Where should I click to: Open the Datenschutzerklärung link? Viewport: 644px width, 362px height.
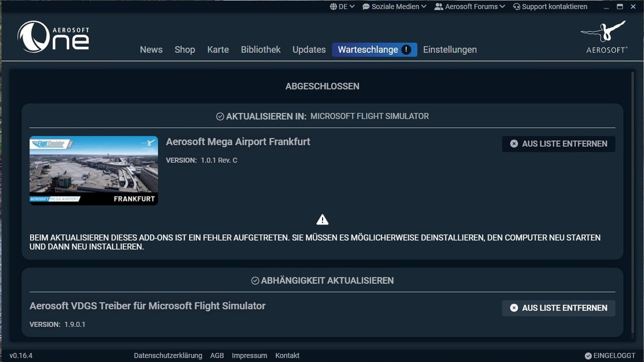(x=168, y=355)
